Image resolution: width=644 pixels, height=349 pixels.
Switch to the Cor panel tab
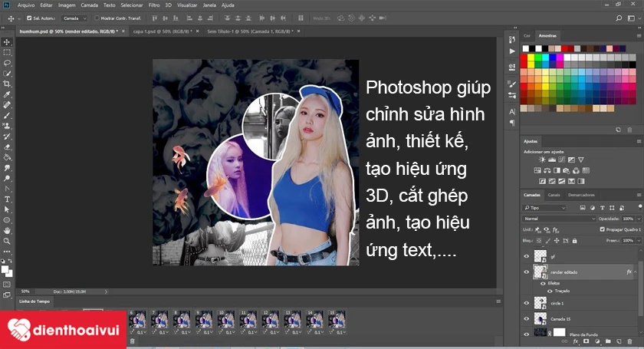point(527,36)
